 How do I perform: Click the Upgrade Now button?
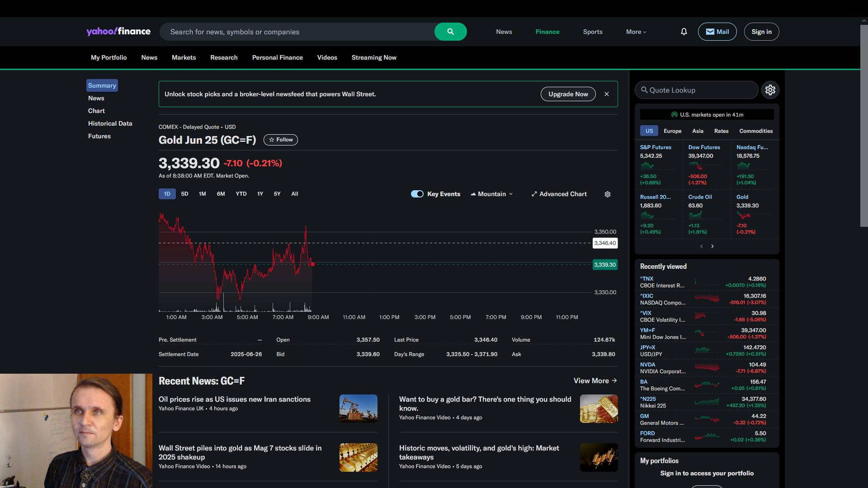(568, 94)
